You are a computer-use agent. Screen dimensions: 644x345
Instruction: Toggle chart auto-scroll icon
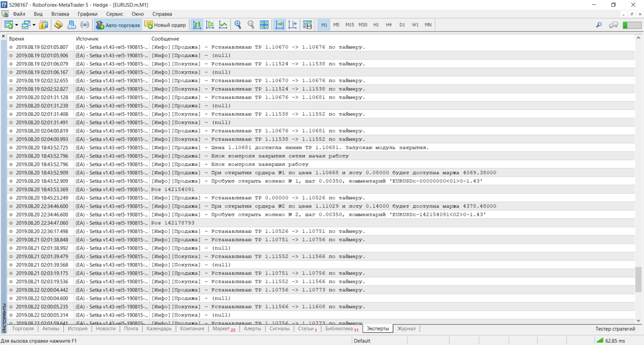(x=280, y=25)
